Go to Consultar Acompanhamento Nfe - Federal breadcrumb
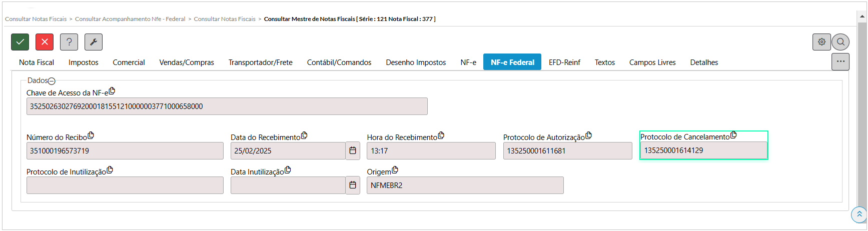868x231 pixels. pos(130,19)
